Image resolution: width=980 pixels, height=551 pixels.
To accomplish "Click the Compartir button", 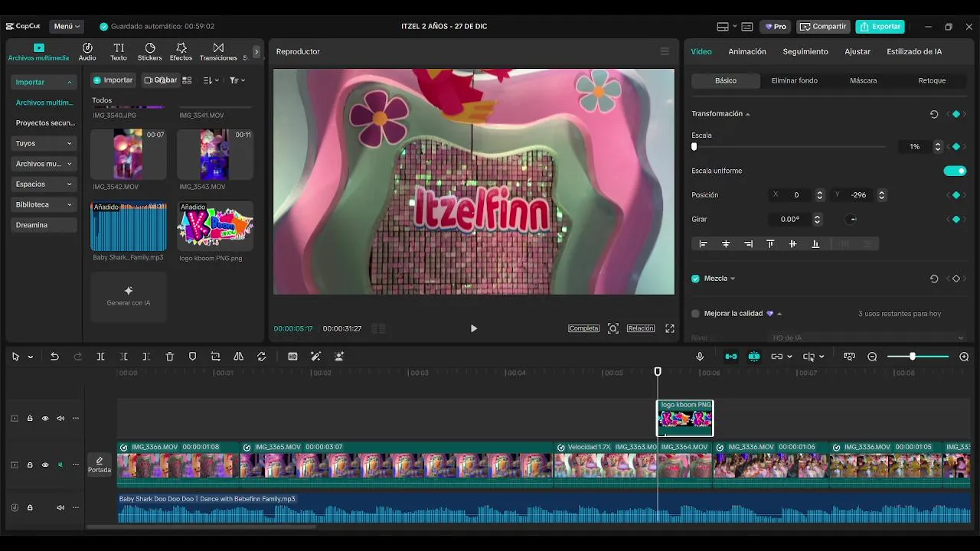I will pos(823,27).
